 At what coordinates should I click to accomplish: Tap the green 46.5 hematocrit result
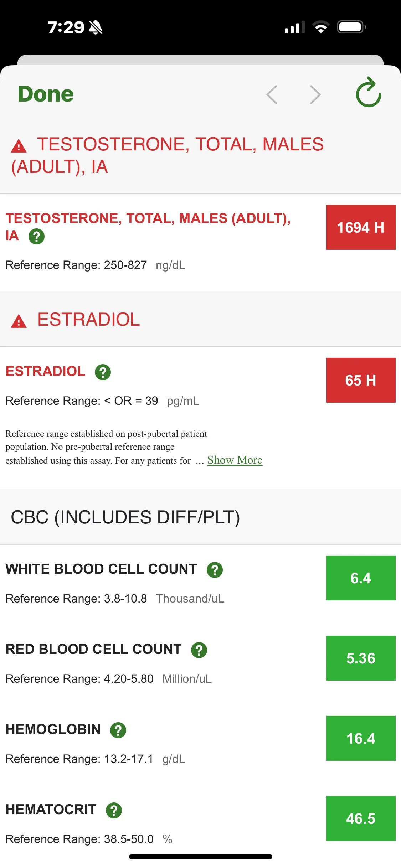click(x=361, y=818)
